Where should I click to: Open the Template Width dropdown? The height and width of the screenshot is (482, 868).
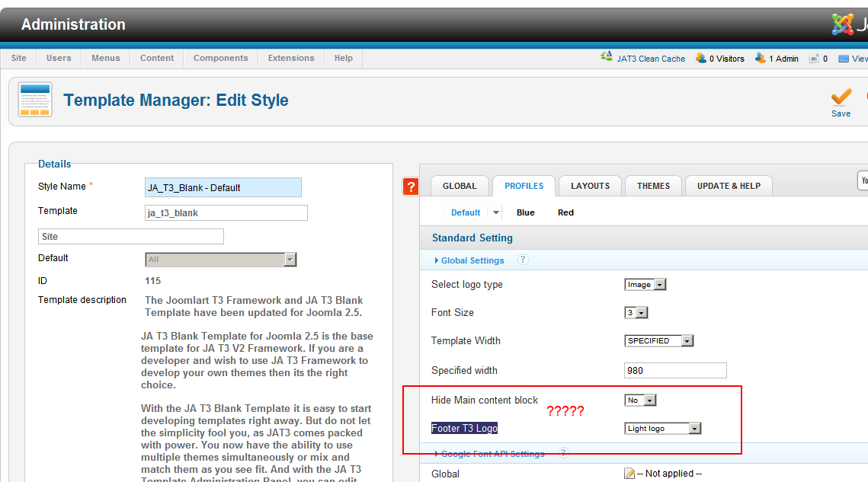[658, 341]
